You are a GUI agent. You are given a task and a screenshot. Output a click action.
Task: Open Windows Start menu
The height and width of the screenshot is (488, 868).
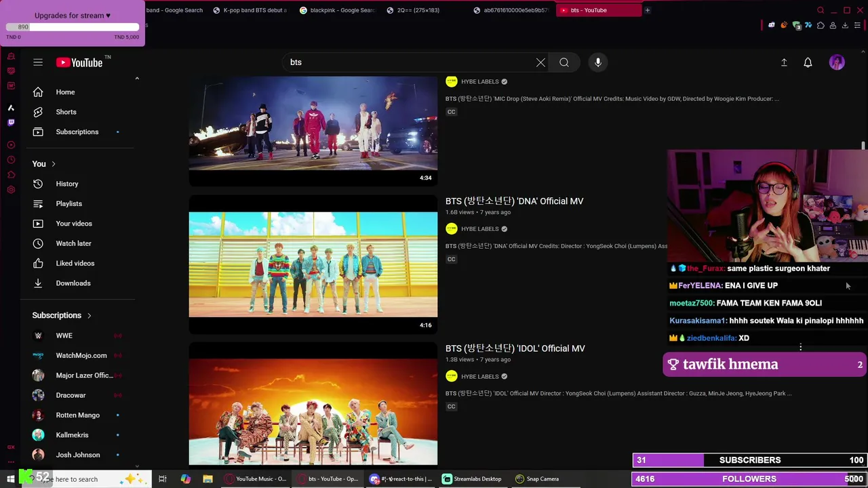(x=10, y=479)
